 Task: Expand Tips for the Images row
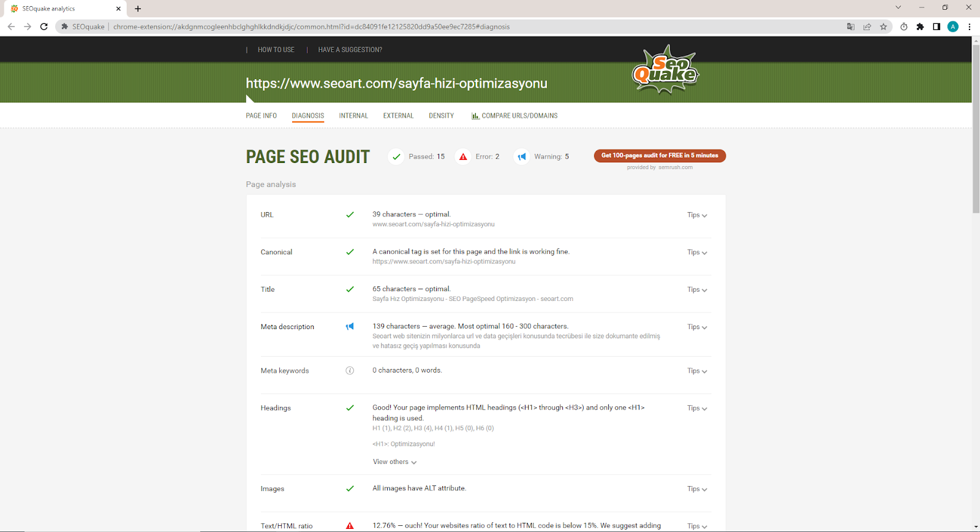pyautogui.click(x=697, y=489)
